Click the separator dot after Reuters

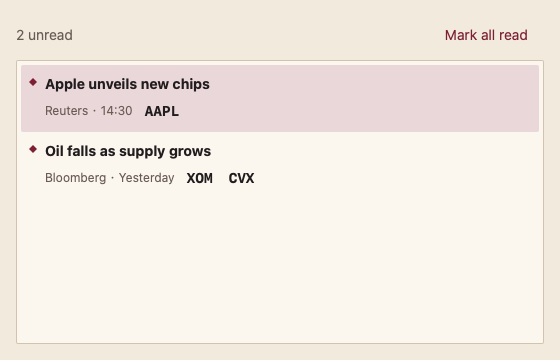[x=94, y=111]
